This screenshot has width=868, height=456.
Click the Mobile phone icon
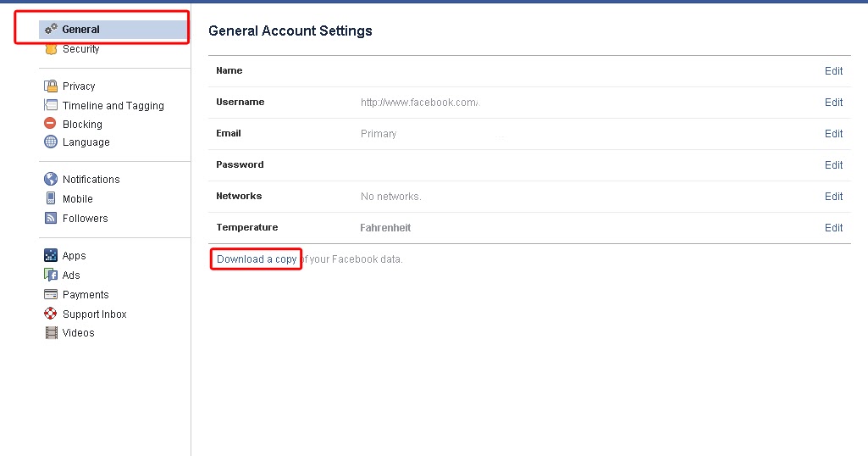[x=51, y=198]
